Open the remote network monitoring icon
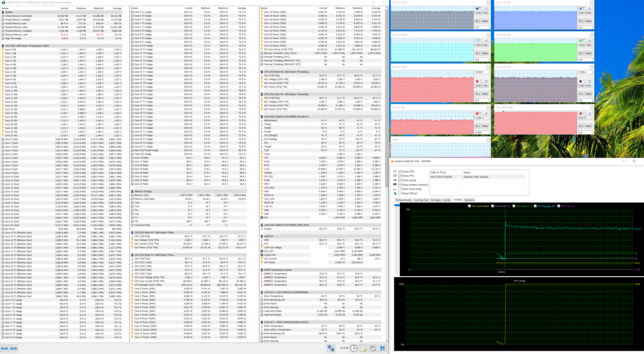 click(331, 348)
